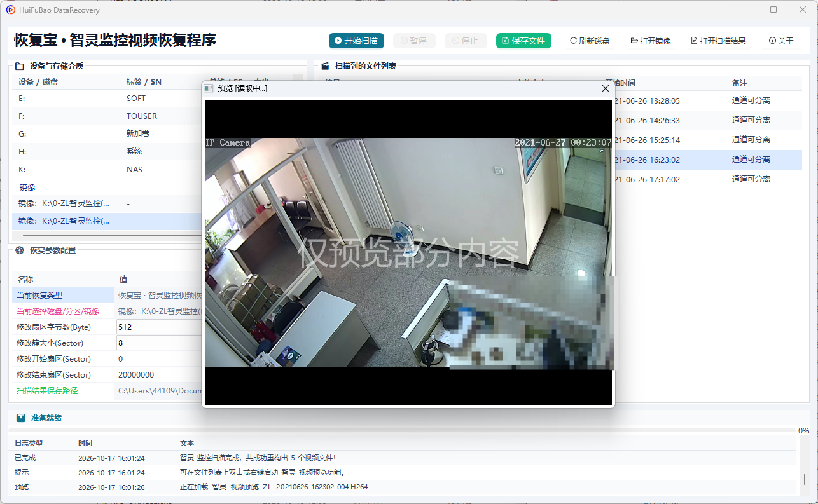Click the gear icon beside 恢复参数配置
This screenshot has width=818, height=504.
point(20,250)
